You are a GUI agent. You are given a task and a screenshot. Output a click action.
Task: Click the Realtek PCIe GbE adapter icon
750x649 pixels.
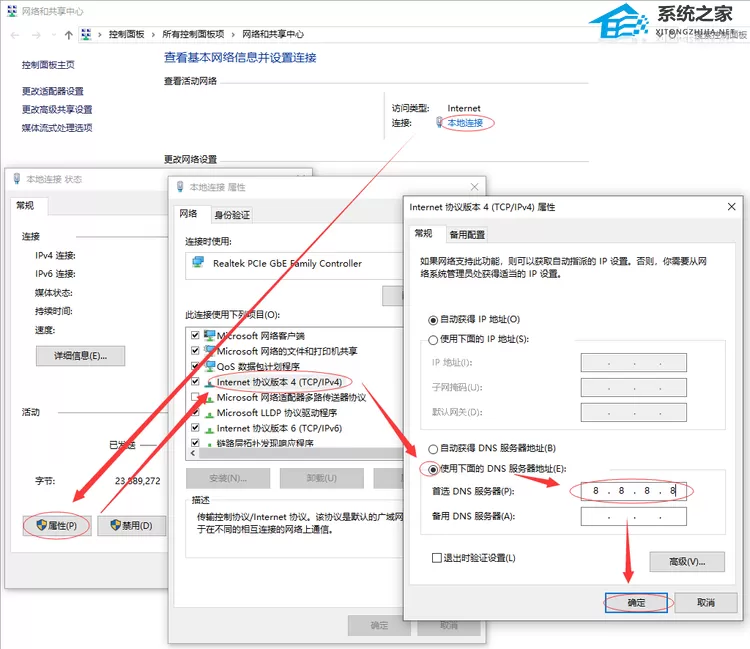tap(198, 263)
